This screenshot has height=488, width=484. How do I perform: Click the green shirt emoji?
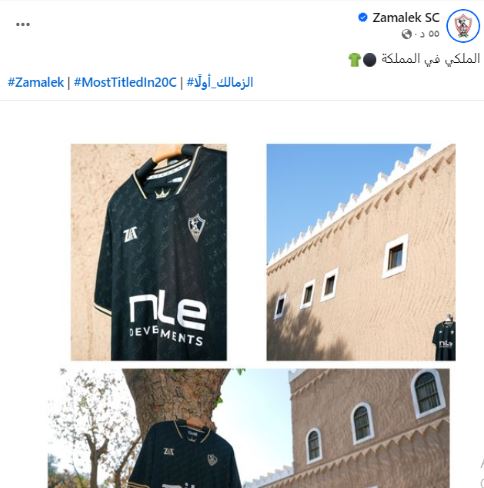point(354,59)
